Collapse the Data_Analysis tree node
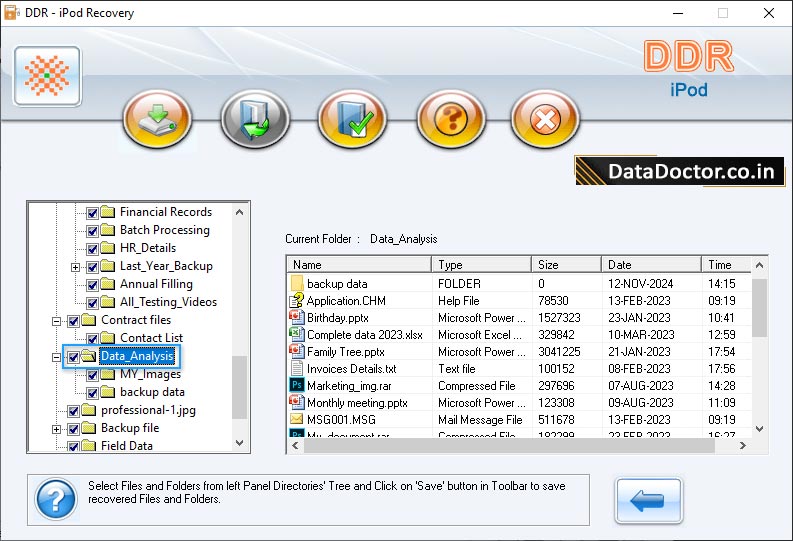Image resolution: width=793 pixels, height=541 pixels. click(57, 357)
